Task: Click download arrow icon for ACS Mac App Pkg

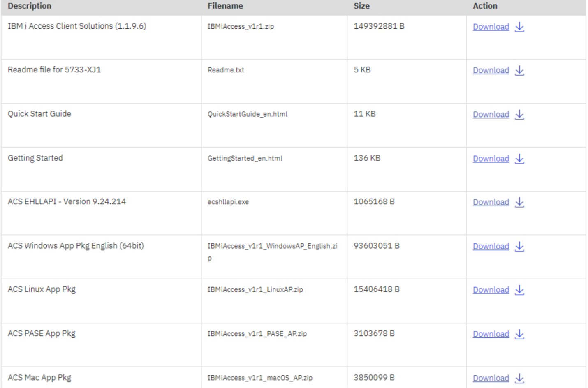Action: (x=519, y=378)
